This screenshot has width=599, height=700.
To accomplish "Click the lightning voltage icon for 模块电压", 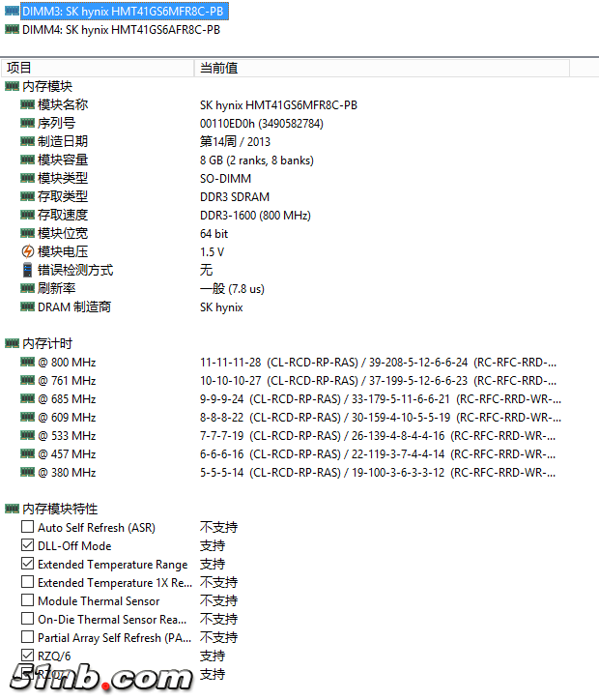I will tap(28, 251).
